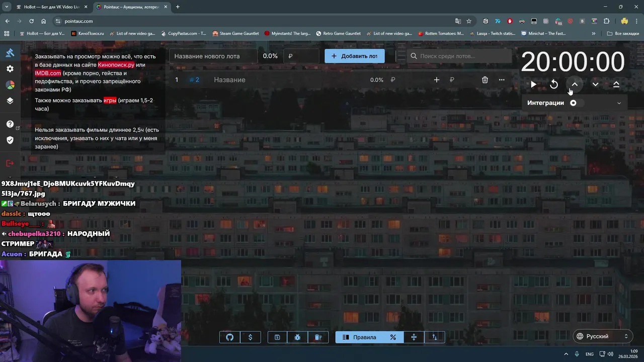
Task: Toggle the compact view collapse icon
Action: 414,337
